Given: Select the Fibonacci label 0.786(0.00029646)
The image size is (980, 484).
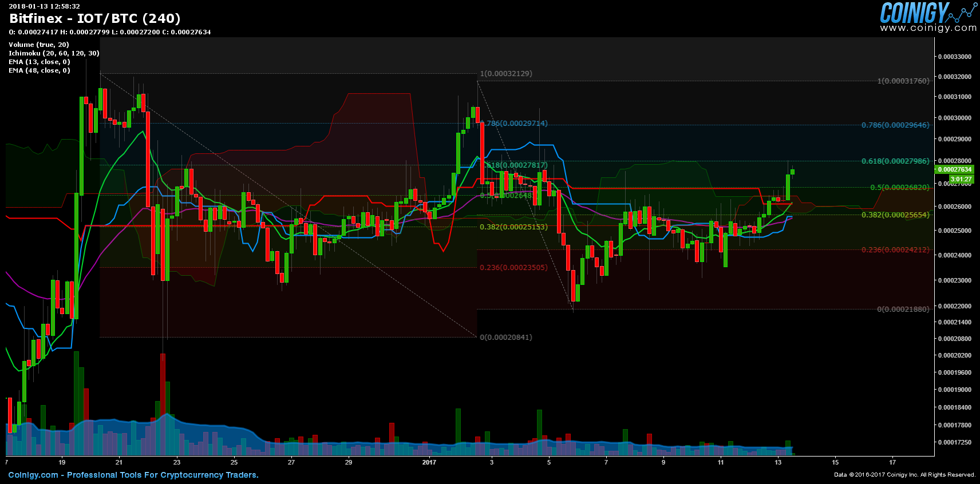Looking at the screenshot, I should 895,125.
